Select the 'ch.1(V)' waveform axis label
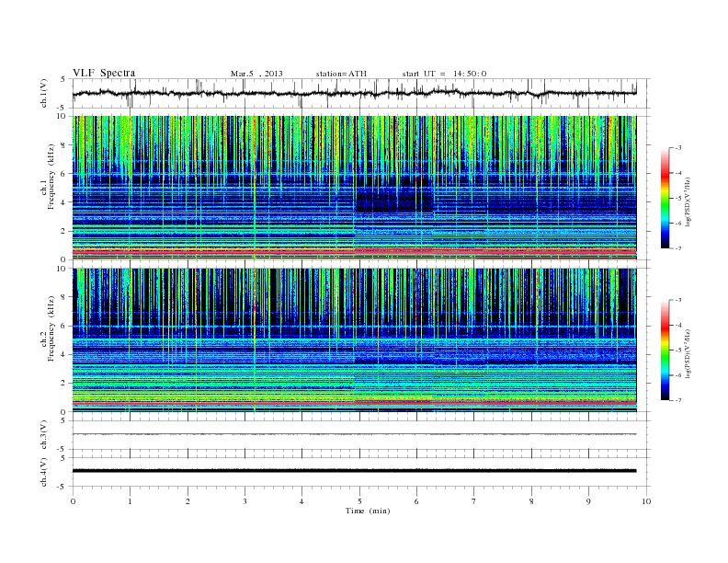 (x=43, y=93)
